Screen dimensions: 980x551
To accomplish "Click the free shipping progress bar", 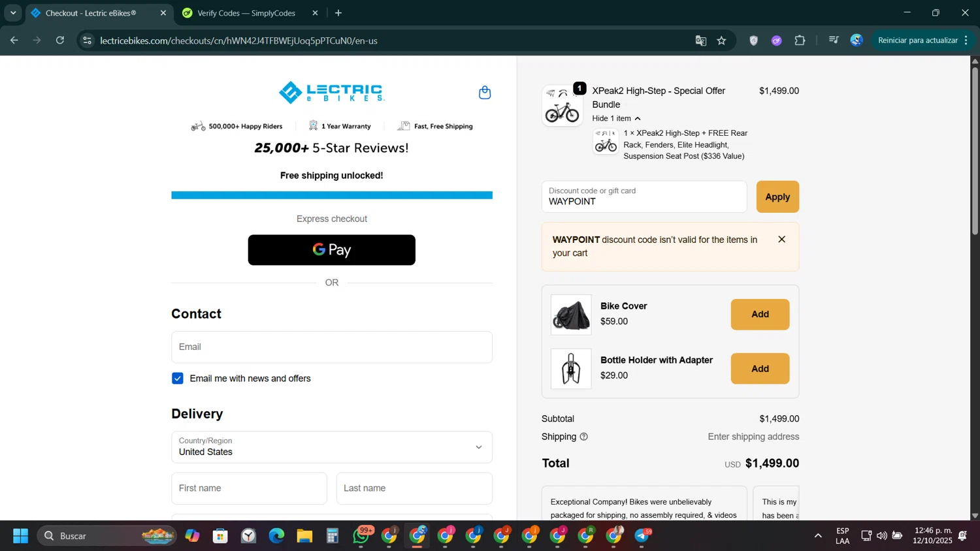I will (x=332, y=195).
